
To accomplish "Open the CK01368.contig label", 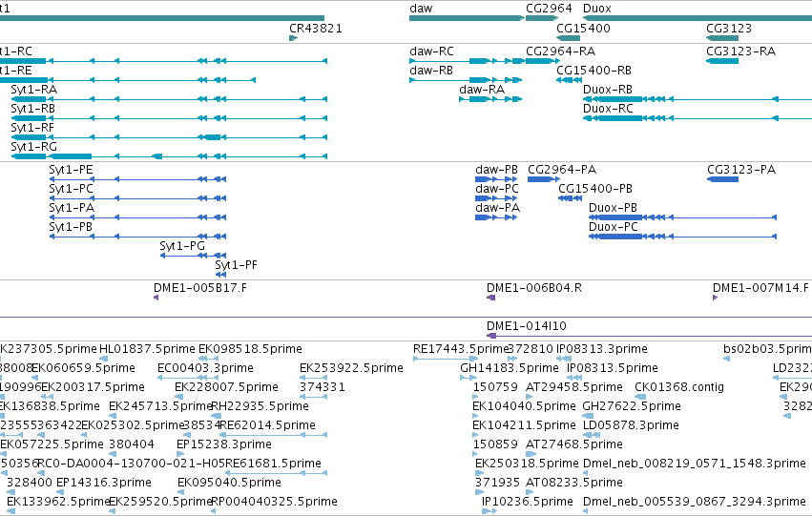I will [x=679, y=387].
